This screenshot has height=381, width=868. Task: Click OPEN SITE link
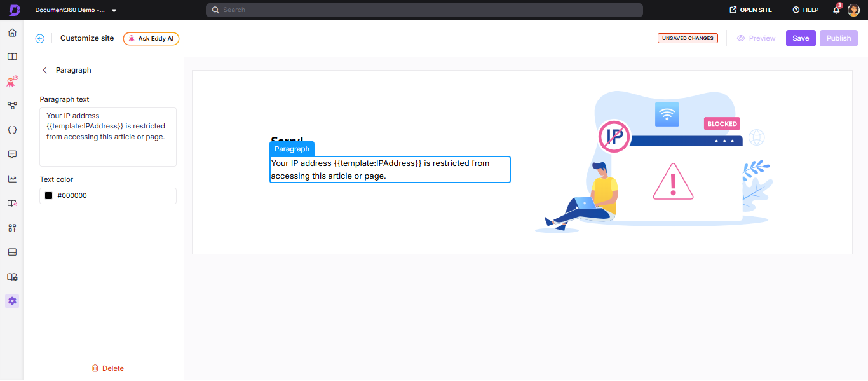click(750, 10)
